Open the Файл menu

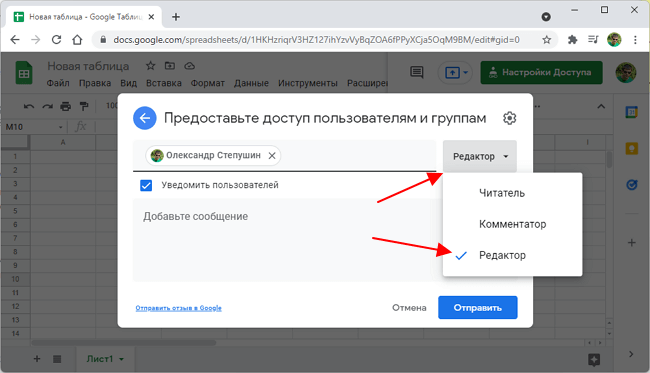pos(58,83)
